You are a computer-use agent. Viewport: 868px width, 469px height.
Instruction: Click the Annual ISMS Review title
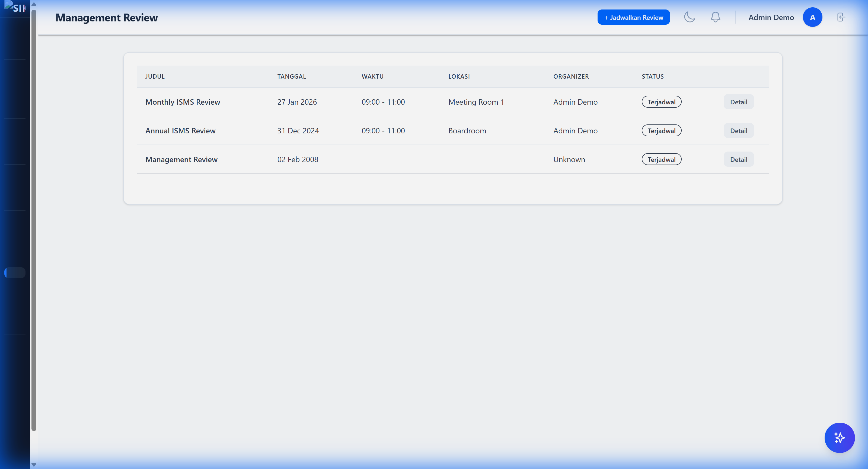pyautogui.click(x=180, y=131)
